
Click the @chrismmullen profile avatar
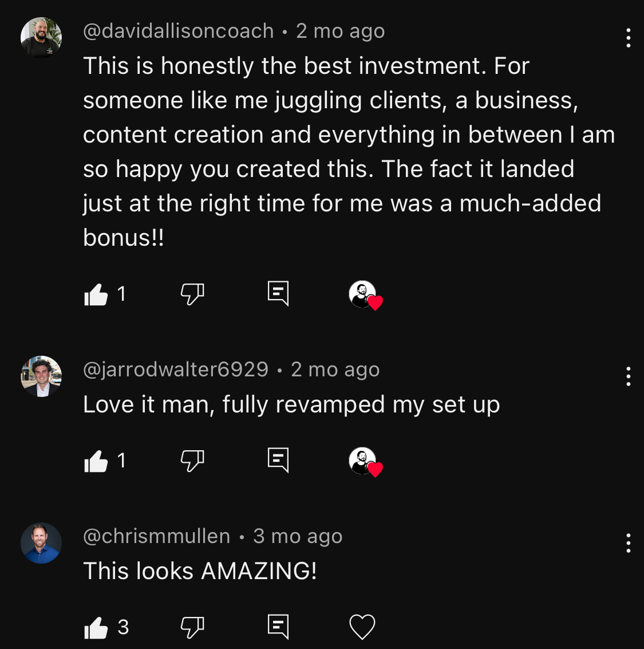[x=41, y=543]
